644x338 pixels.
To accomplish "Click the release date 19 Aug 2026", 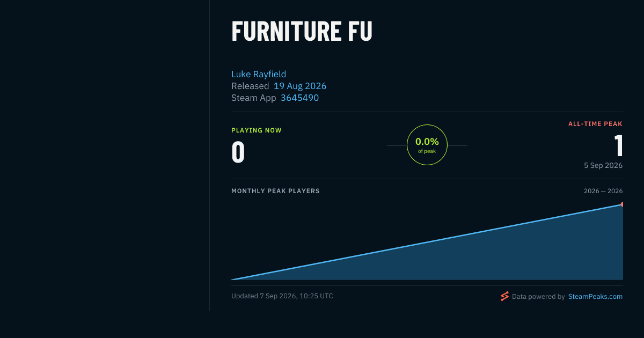I will click(x=300, y=86).
